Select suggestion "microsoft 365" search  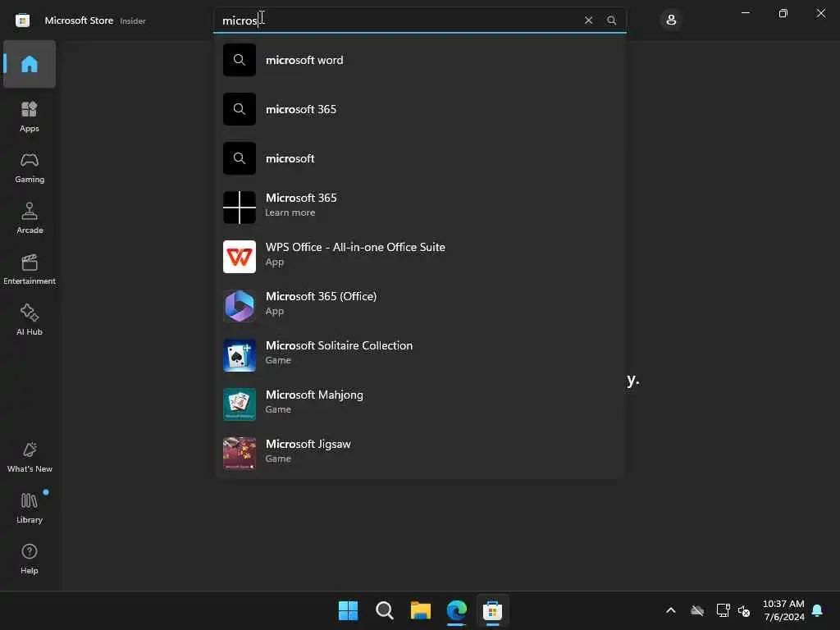point(420,109)
